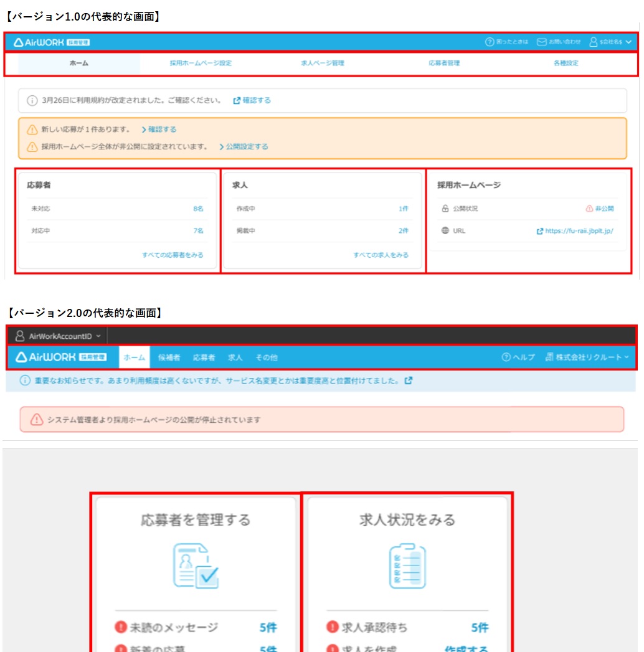Viewport: 644px width, 652px height.
Task: Click the すべての求人をみる link
Action: click(381, 255)
